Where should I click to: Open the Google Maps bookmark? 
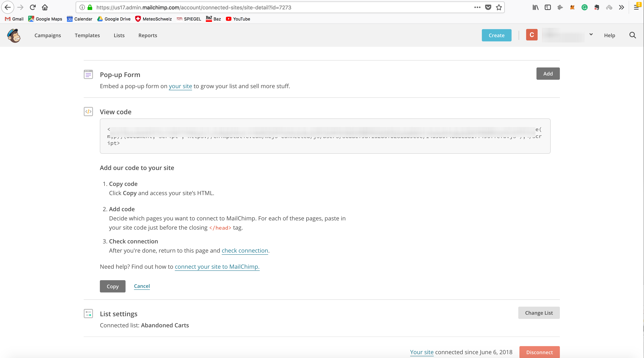pos(45,19)
